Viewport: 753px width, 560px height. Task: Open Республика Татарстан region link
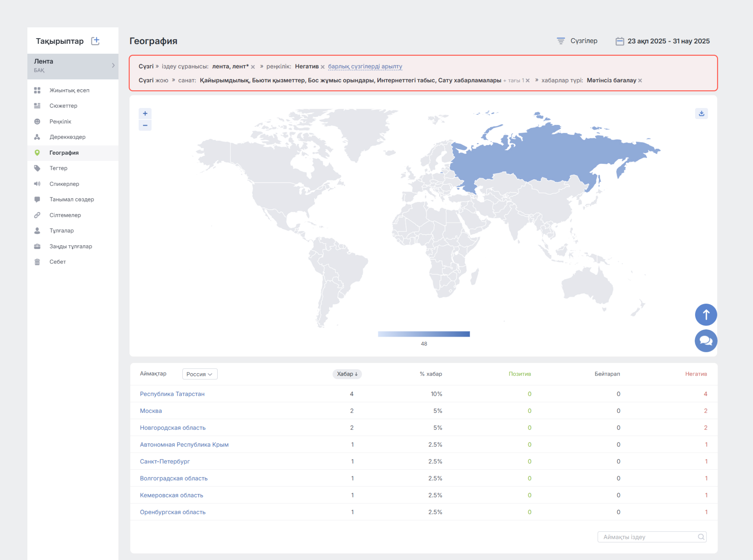click(x=172, y=394)
